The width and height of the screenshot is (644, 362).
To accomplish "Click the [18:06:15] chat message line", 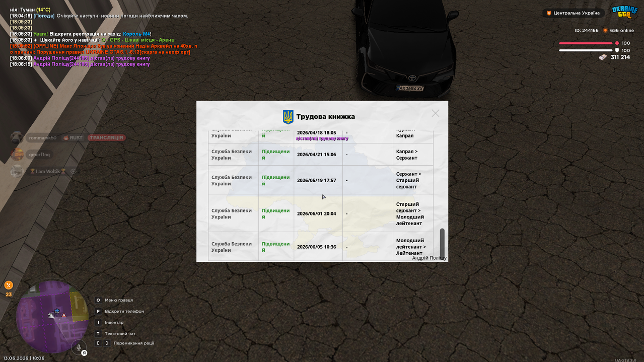I will coord(80,64).
